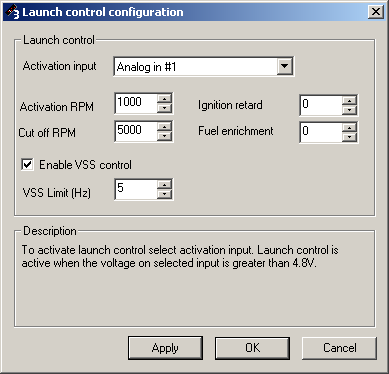Click the Activation input label
Viewport: 389px width, 374px height.
[x=59, y=66]
